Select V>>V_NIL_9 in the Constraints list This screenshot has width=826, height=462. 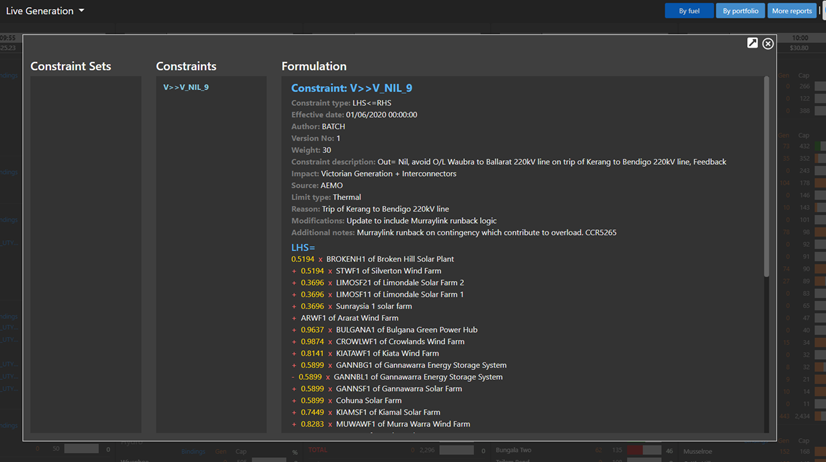point(186,88)
